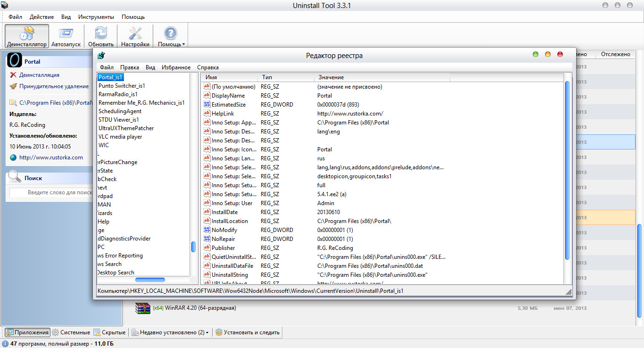
Task: Click the Тип column header
Action: (286, 77)
